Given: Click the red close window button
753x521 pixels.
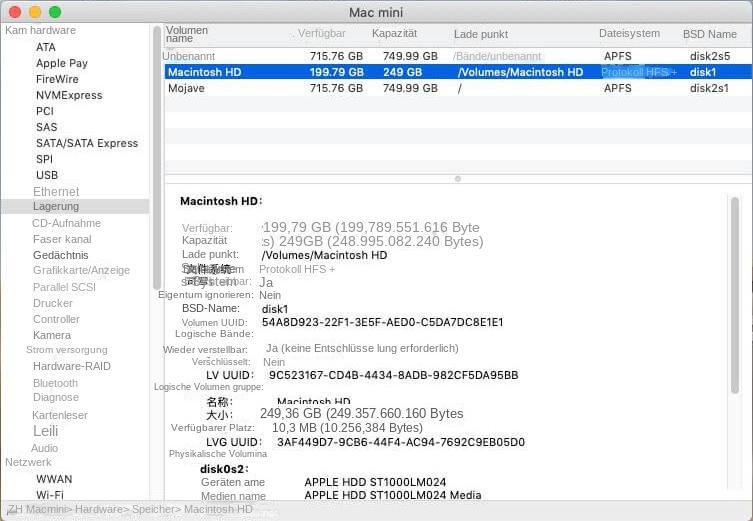Looking at the screenshot, I should (14, 12).
